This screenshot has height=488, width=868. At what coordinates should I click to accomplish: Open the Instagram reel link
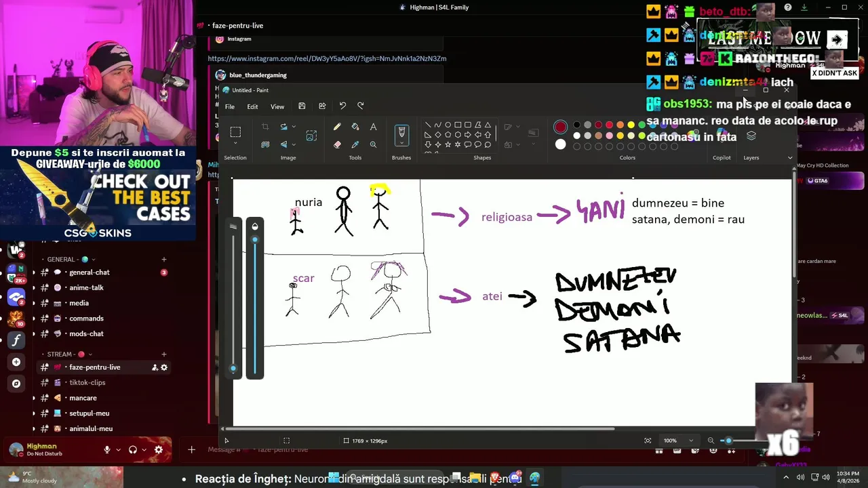coord(327,58)
